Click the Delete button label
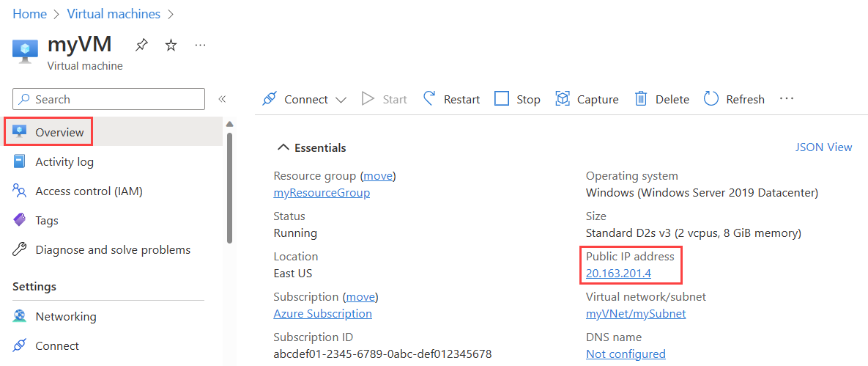 672,99
